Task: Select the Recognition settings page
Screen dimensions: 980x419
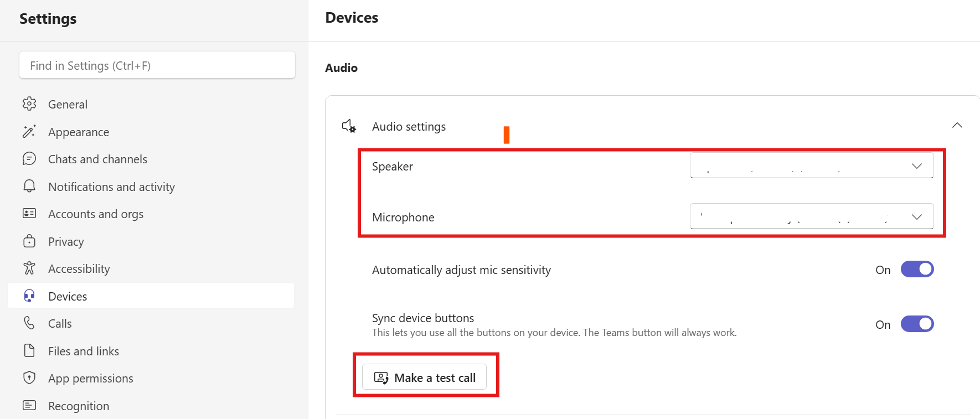Action: (x=78, y=406)
